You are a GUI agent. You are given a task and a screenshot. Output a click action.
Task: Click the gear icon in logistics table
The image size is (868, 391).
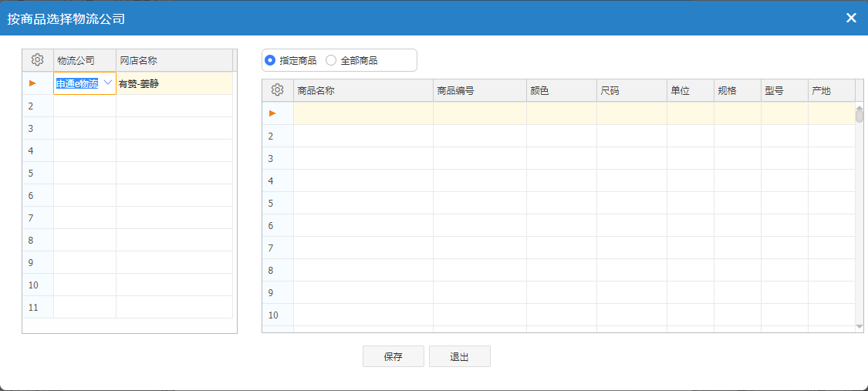(37, 60)
